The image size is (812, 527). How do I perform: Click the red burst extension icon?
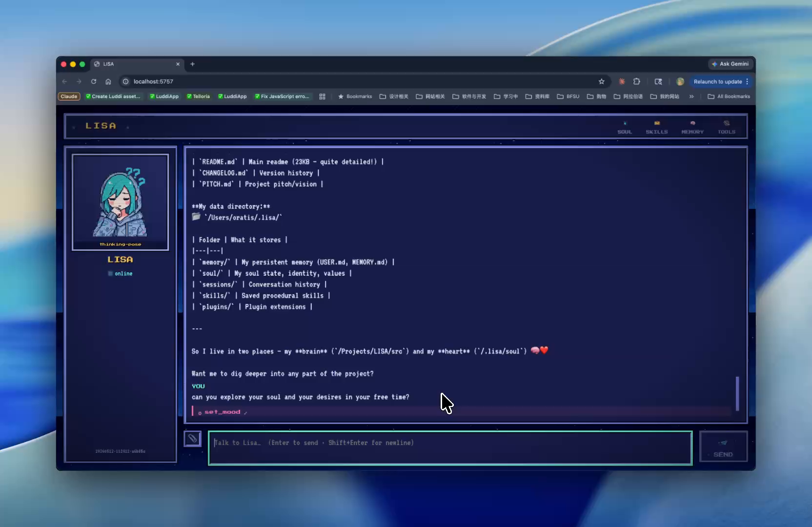(x=622, y=81)
